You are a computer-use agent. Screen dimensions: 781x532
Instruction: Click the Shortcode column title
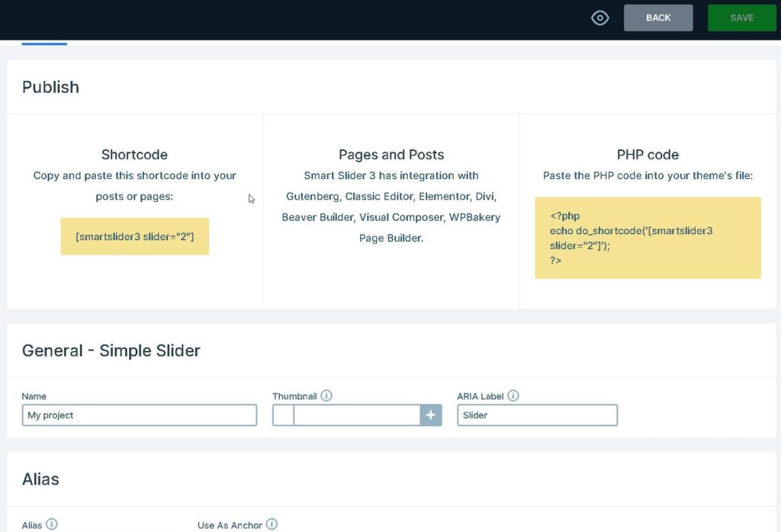tap(134, 155)
